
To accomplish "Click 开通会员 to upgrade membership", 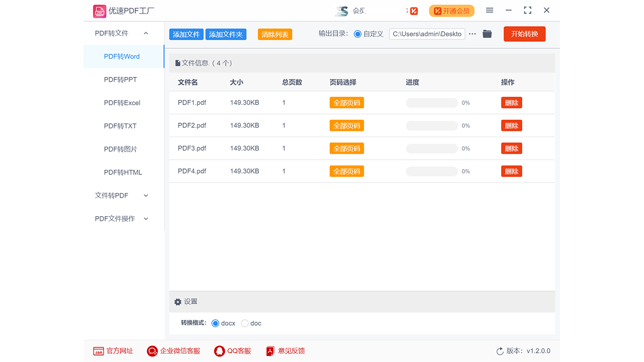I will pos(451,10).
